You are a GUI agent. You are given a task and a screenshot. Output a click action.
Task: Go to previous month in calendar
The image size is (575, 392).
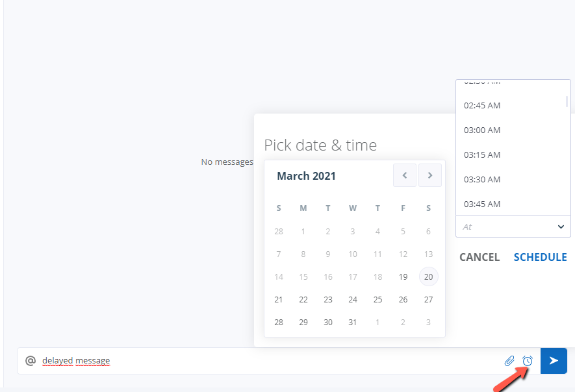coord(405,175)
